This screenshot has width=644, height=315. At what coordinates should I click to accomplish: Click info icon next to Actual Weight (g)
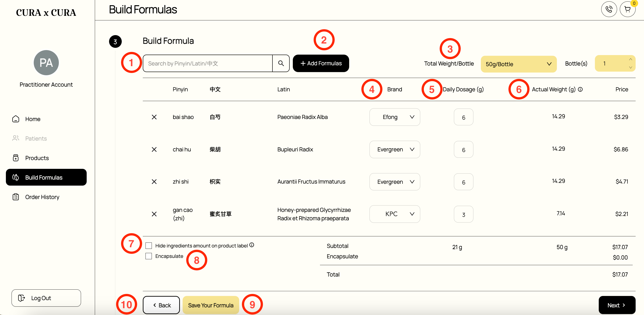pos(580,89)
